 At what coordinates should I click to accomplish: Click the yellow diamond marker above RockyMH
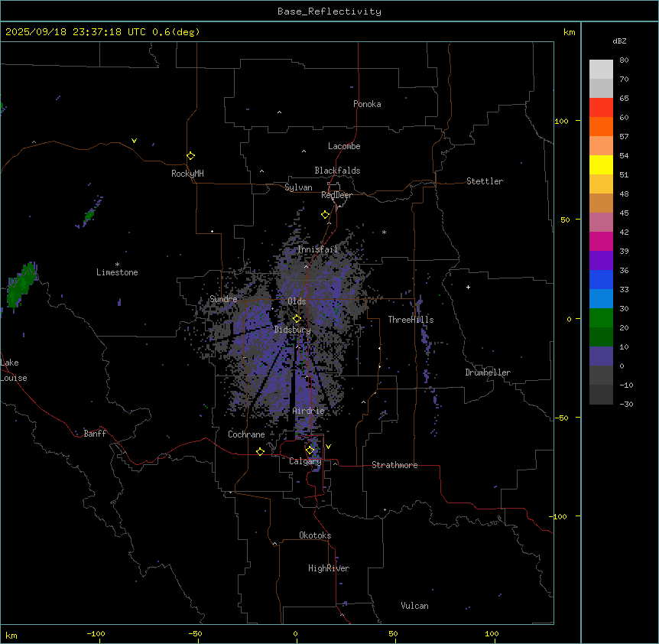click(x=190, y=155)
